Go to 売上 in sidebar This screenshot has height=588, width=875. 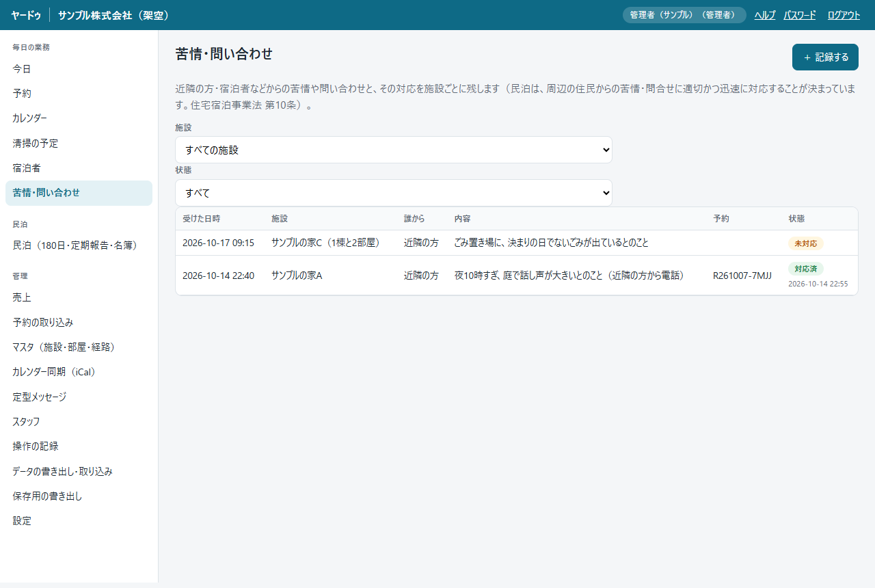pos(79,297)
